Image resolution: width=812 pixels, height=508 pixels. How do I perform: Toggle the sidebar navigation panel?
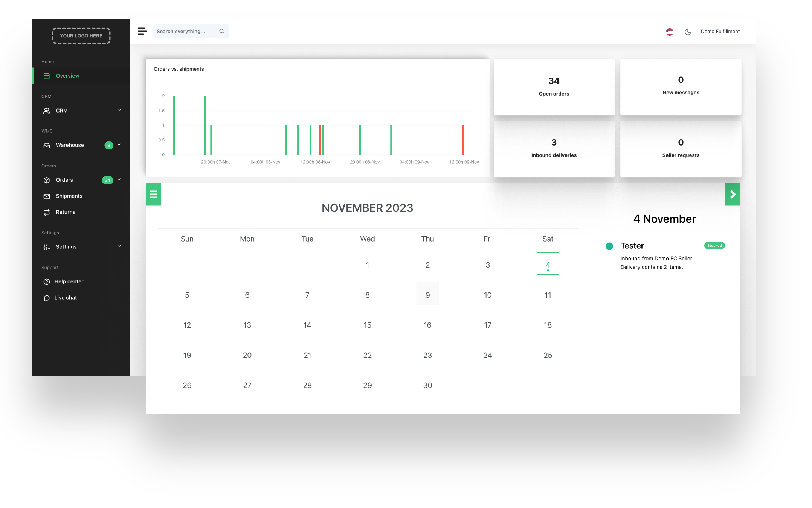142,31
